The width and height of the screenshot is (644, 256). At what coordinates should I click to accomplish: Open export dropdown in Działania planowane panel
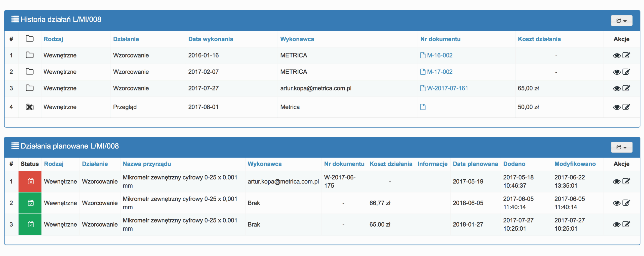pos(621,147)
